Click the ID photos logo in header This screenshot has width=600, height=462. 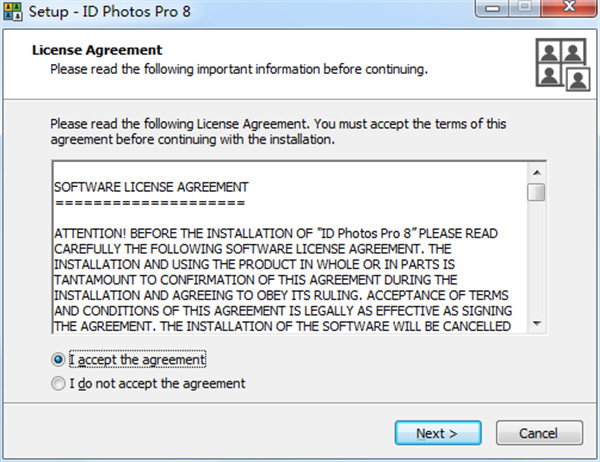(x=563, y=64)
